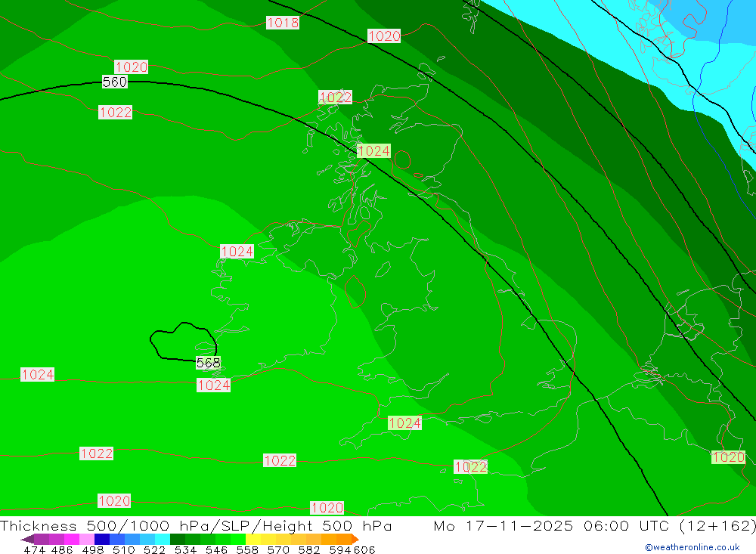Screen dimensions: 756x554
Task: Pick the purple 474 legend swatch
Action: (x=42, y=539)
